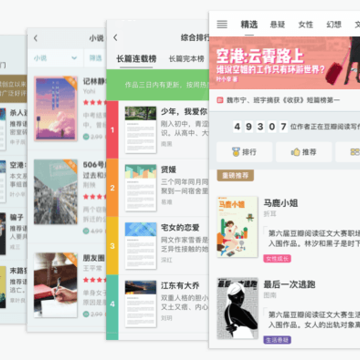Open the hamburger menu on the 精选 screen
The height and width of the screenshot is (360, 360).
click(222, 24)
